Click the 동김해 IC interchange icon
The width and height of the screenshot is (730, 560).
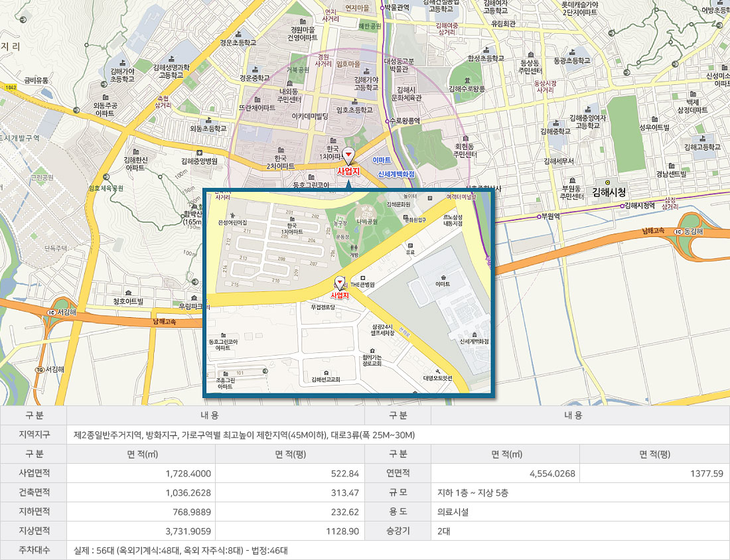pos(678,232)
